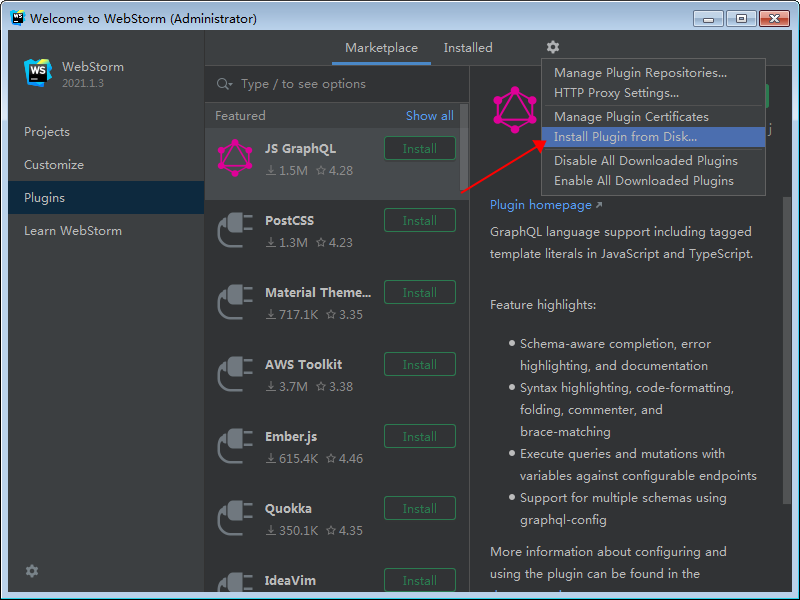This screenshot has width=800, height=600.
Task: Click the WebStorm logo in sidebar
Action: (38, 73)
